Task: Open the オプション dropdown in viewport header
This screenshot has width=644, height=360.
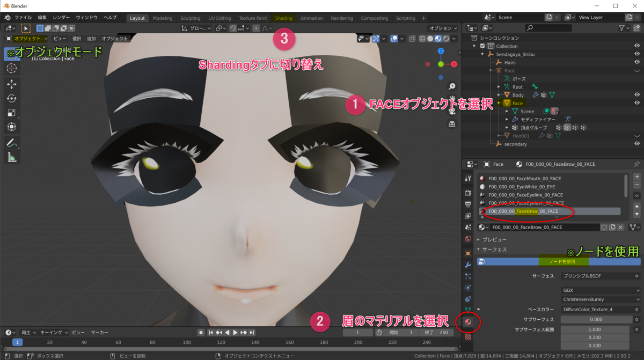Action: coord(443,28)
